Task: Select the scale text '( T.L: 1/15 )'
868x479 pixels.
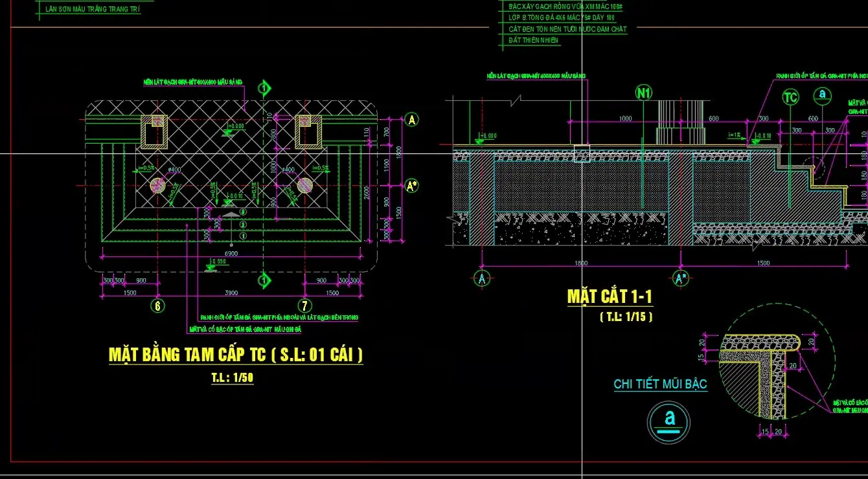Action: click(x=626, y=317)
